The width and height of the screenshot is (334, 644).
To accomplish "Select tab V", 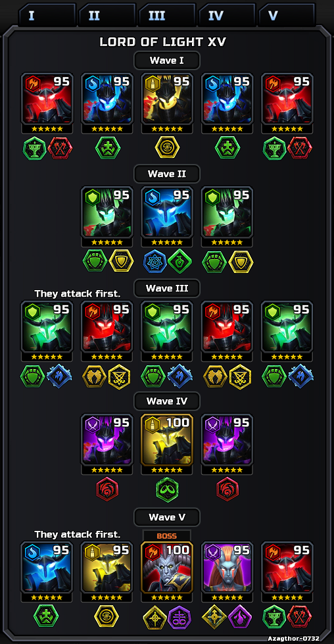I will pos(287,16).
